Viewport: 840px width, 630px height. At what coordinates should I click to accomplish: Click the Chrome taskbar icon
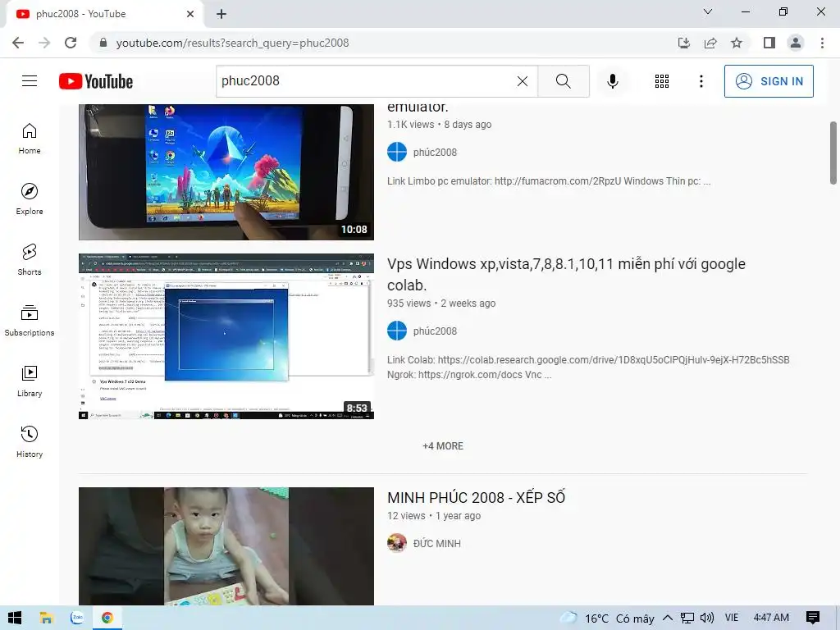click(107, 618)
